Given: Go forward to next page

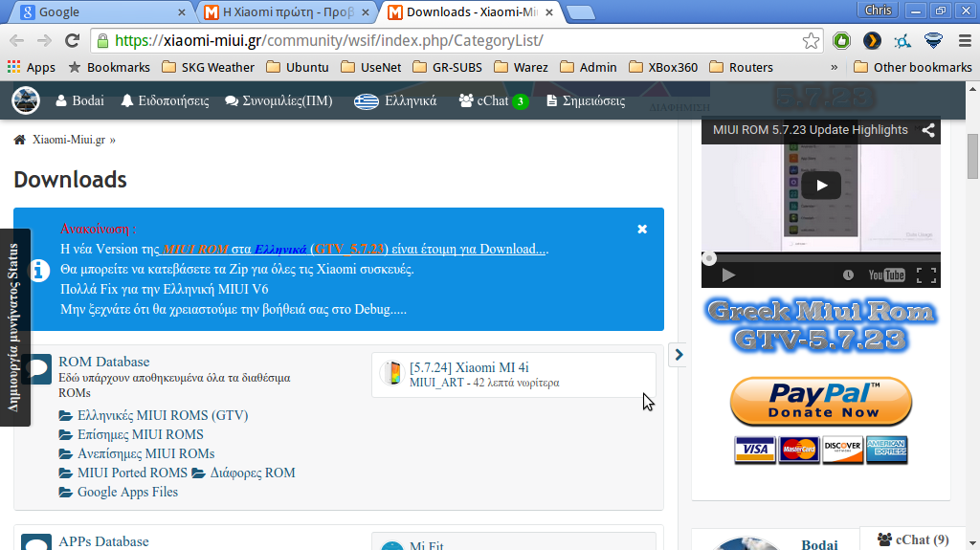Looking at the screenshot, I should pos(44,40).
